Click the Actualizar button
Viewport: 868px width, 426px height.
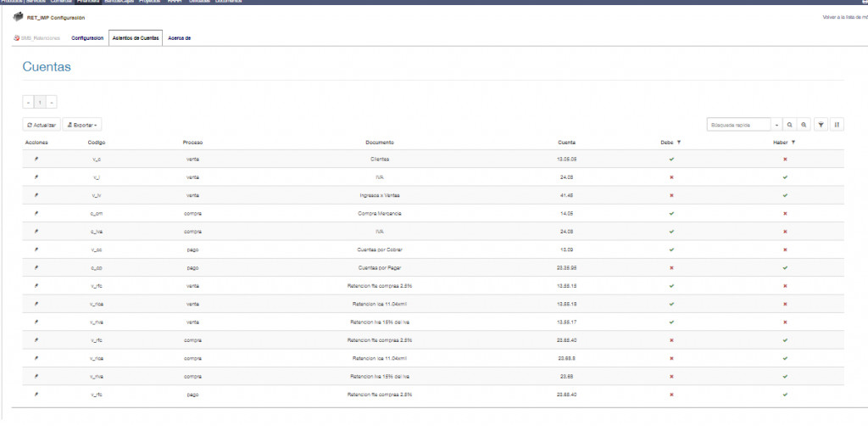[x=42, y=126]
